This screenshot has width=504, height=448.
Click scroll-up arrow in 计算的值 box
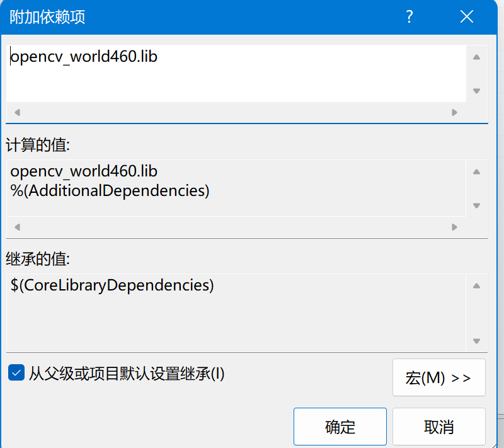click(476, 172)
